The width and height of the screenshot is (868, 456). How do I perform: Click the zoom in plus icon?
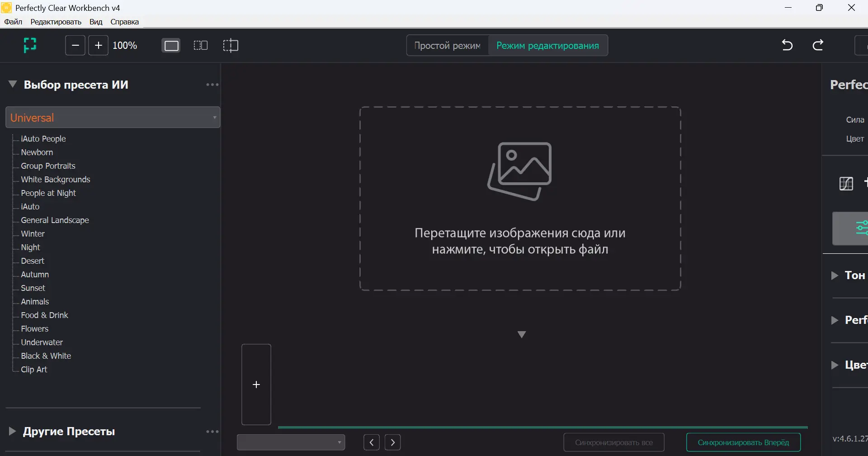pos(99,45)
